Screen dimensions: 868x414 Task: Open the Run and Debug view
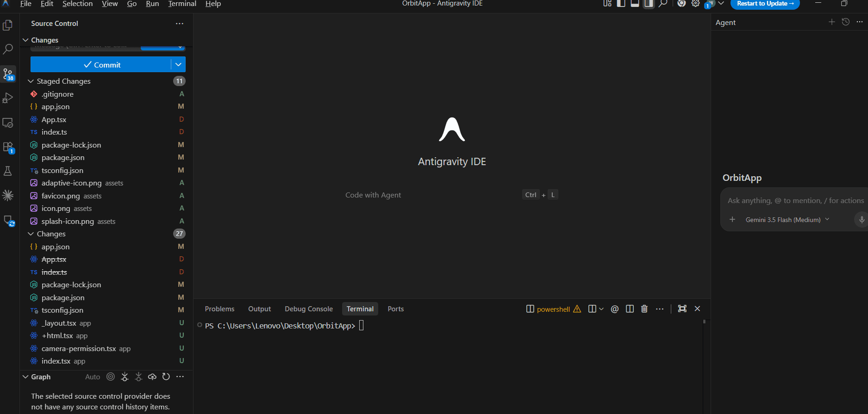[x=8, y=98]
